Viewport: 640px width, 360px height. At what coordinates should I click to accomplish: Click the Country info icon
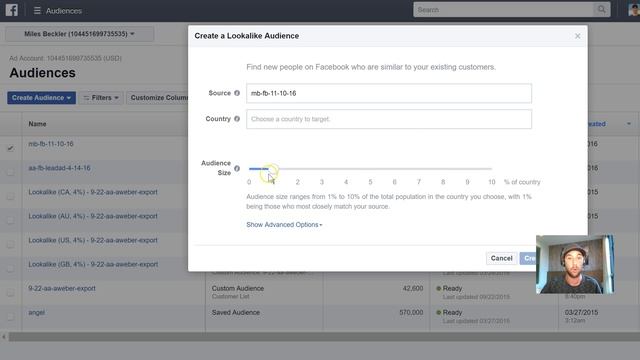[x=237, y=119]
